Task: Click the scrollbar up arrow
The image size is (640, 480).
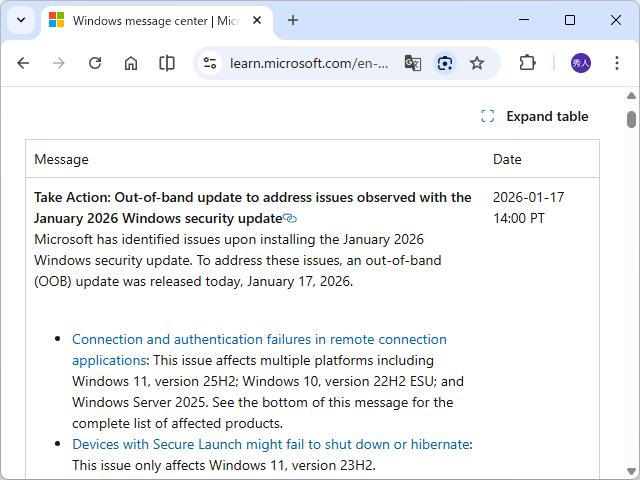Action: tap(631, 96)
